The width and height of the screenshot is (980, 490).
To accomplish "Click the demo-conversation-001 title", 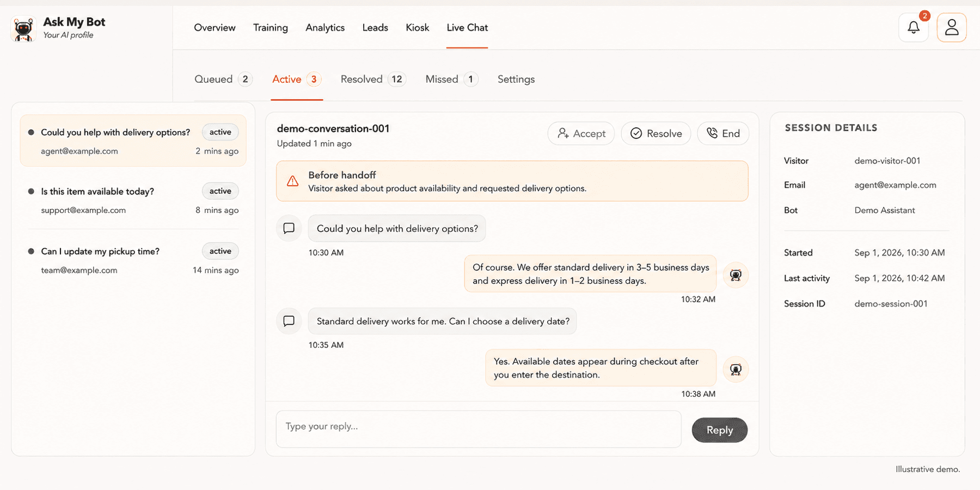I will pyautogui.click(x=333, y=128).
